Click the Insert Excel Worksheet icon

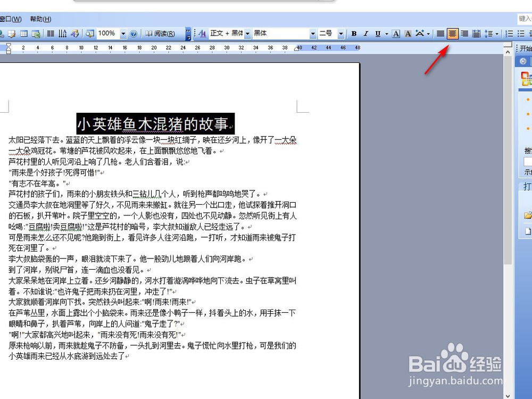(x=36, y=34)
